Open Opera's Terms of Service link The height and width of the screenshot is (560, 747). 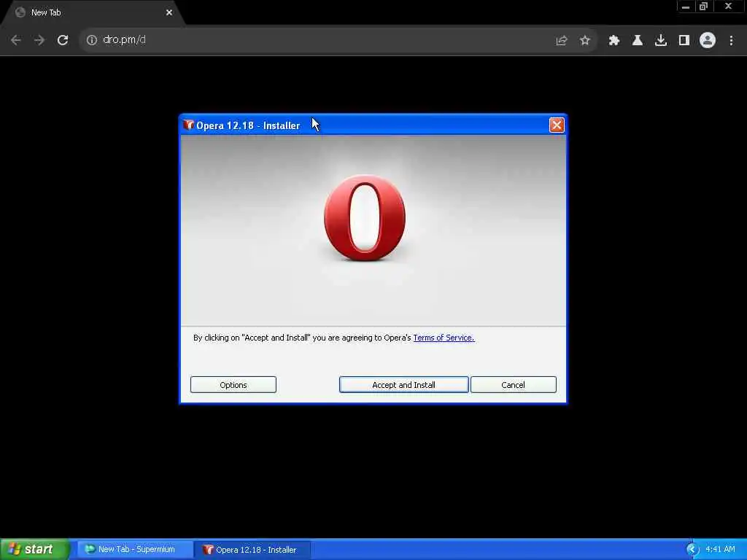pyautogui.click(x=444, y=338)
